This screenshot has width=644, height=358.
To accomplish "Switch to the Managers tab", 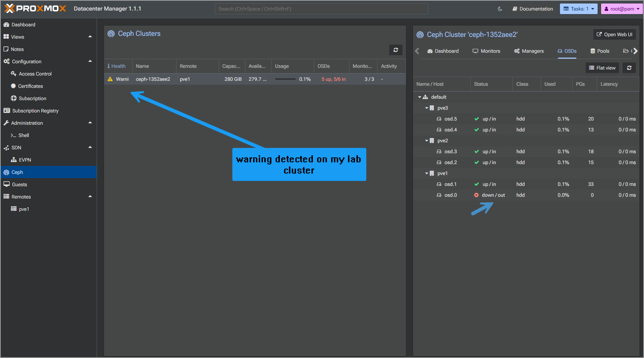I will pos(529,51).
